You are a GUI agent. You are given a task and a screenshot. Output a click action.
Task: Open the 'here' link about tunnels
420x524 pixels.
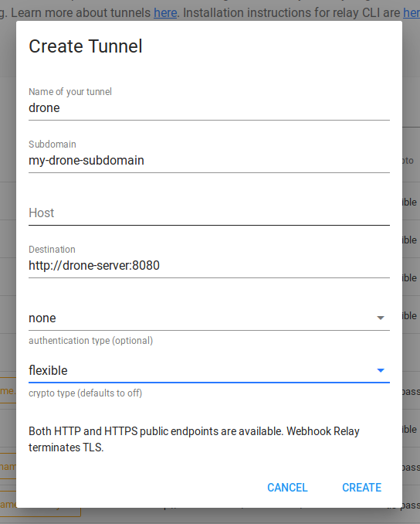(x=165, y=12)
